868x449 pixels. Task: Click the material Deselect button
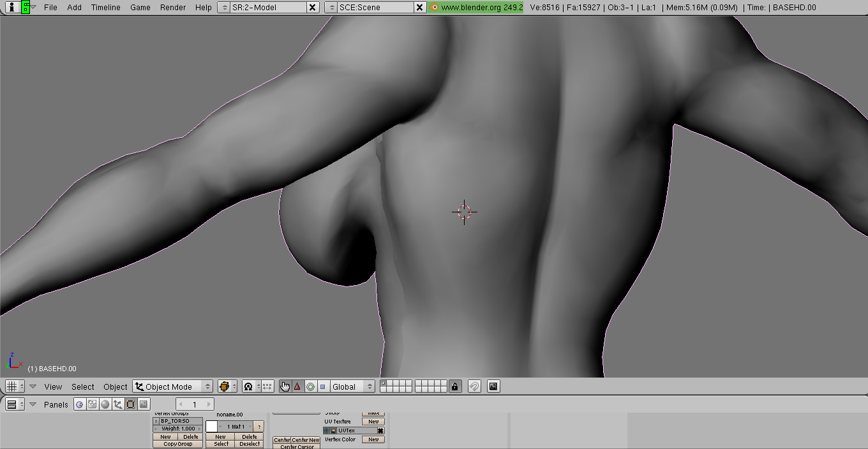pos(250,444)
